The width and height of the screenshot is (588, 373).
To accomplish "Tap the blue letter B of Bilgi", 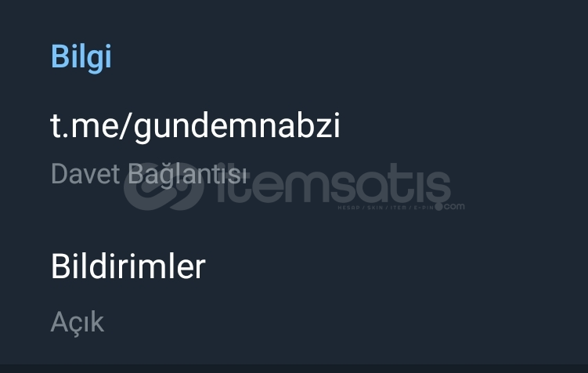I will 60,56.
